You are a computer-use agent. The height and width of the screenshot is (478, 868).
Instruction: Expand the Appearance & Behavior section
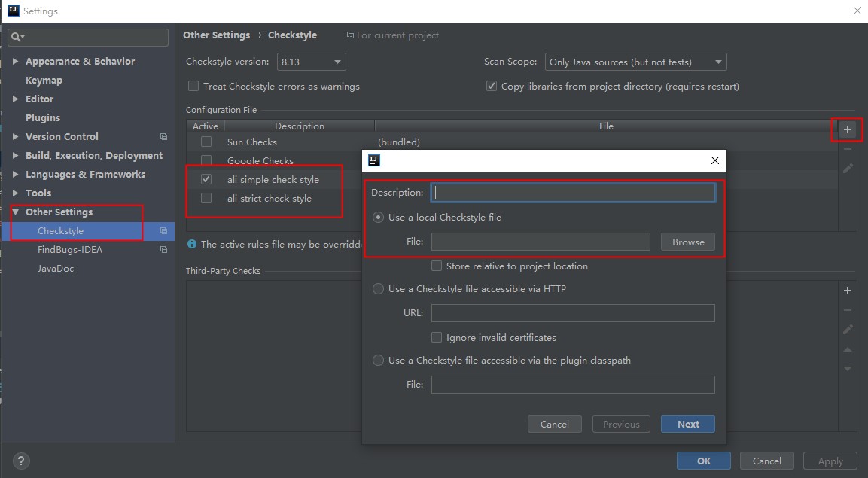16,62
